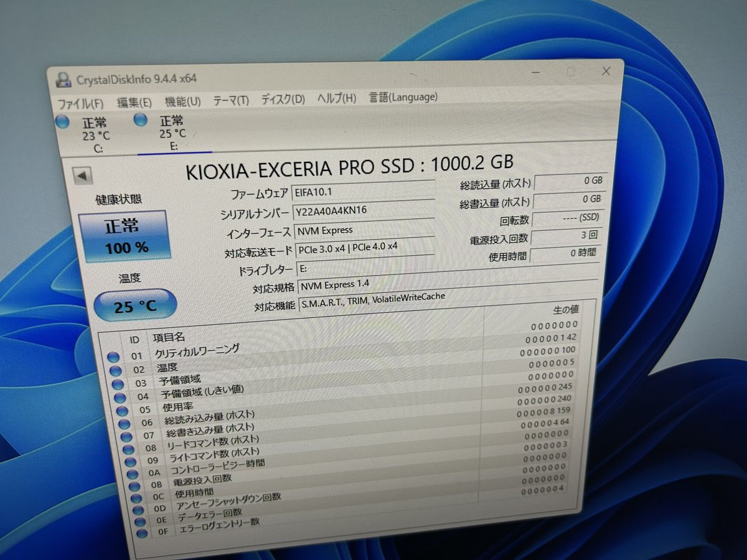This screenshot has width=747, height=560.
Task: Click status dot for 0E データエラー回数
Action: pyautogui.click(x=141, y=521)
